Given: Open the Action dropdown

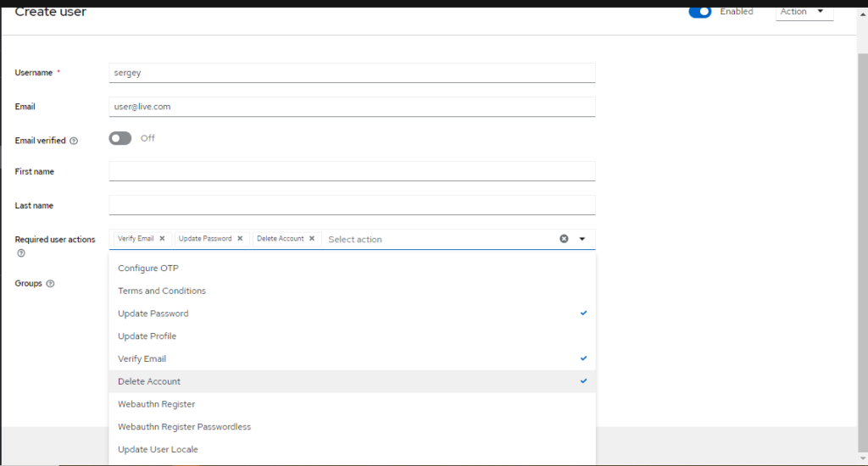Looking at the screenshot, I should click(x=804, y=12).
